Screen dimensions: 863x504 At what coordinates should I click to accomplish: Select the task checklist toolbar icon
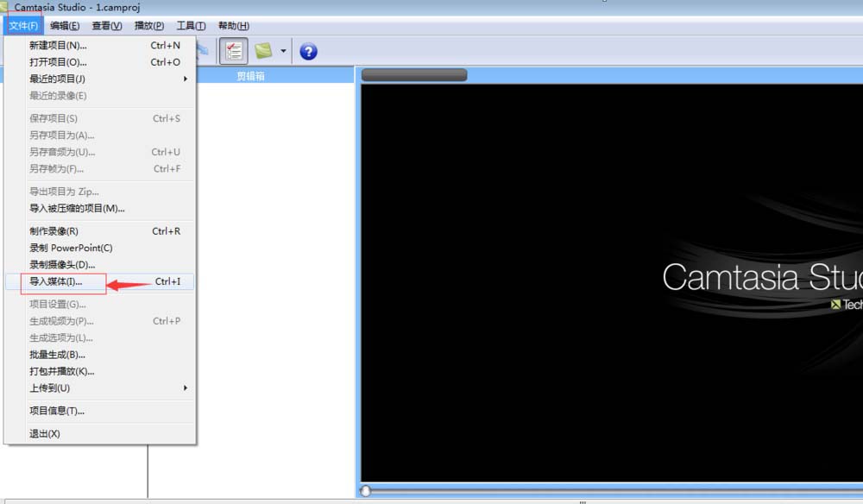click(234, 50)
